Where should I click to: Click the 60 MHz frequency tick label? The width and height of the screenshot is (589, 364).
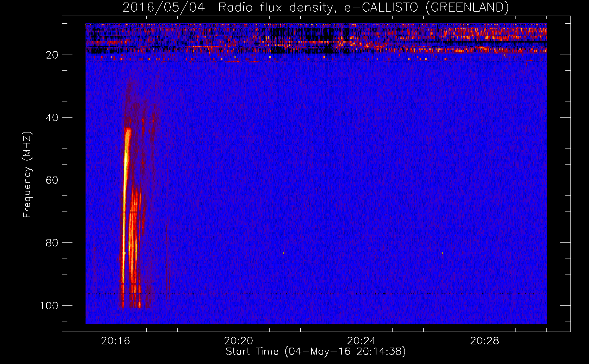coord(52,180)
